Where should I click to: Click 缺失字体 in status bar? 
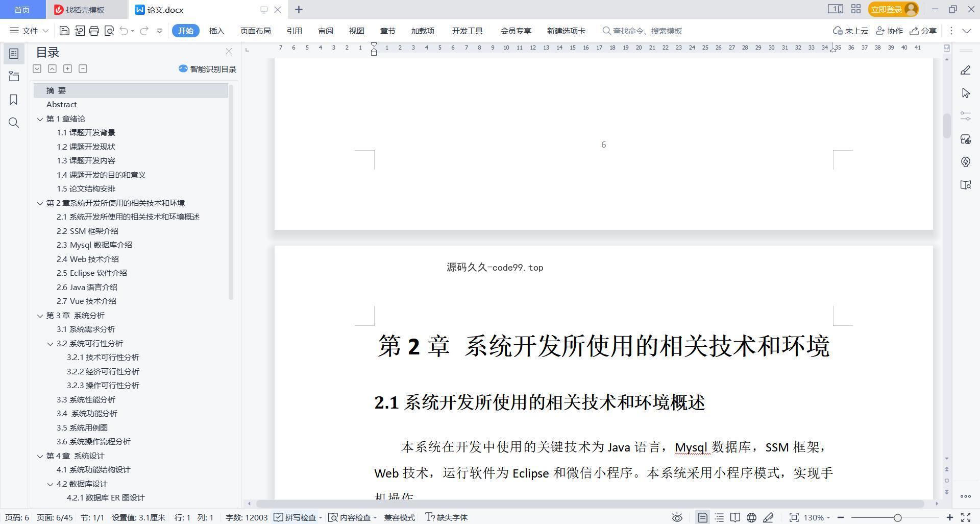(x=446, y=517)
